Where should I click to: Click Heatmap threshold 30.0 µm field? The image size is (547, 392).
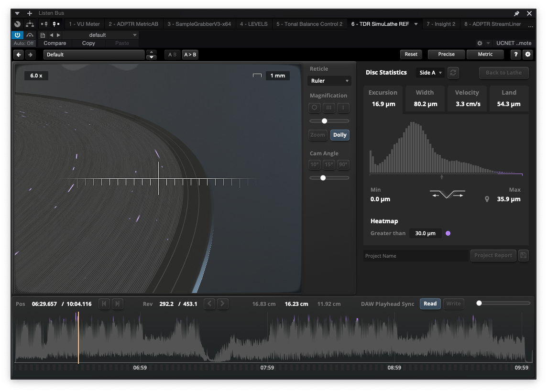(425, 233)
